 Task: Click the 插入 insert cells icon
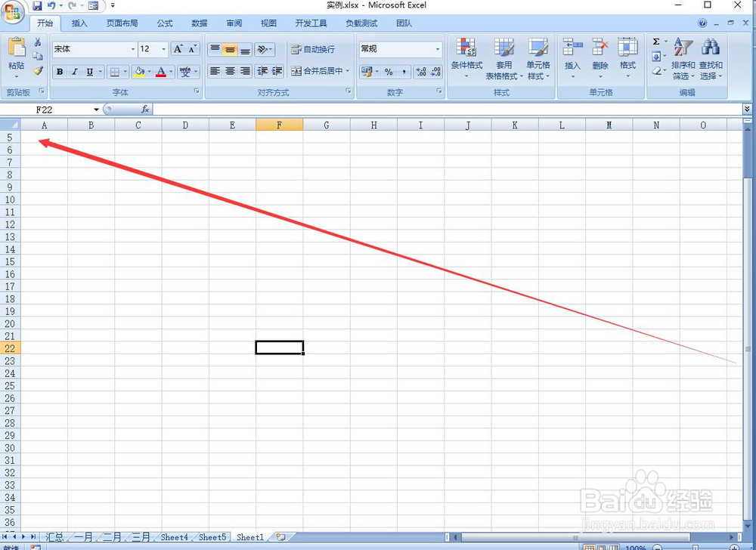click(572, 48)
